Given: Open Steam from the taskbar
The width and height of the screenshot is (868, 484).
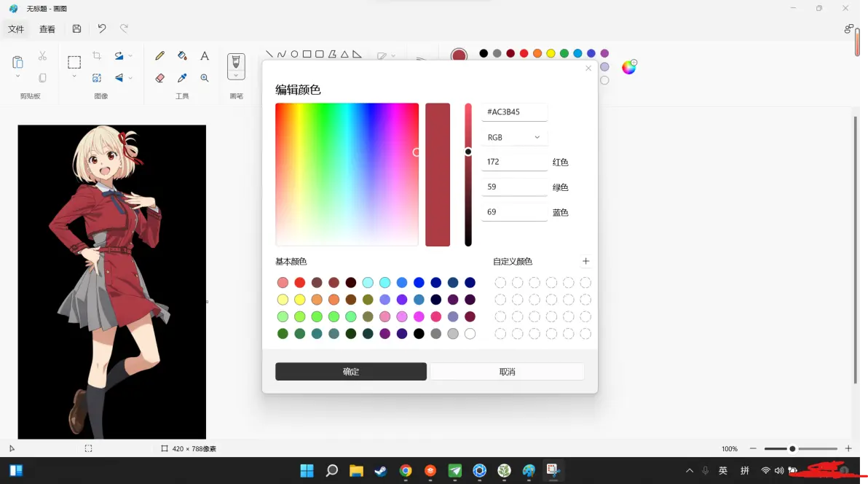Looking at the screenshot, I should [x=381, y=471].
